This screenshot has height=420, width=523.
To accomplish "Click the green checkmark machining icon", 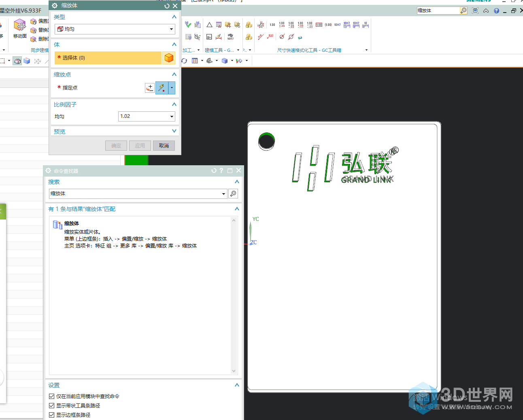I will click(188, 25).
